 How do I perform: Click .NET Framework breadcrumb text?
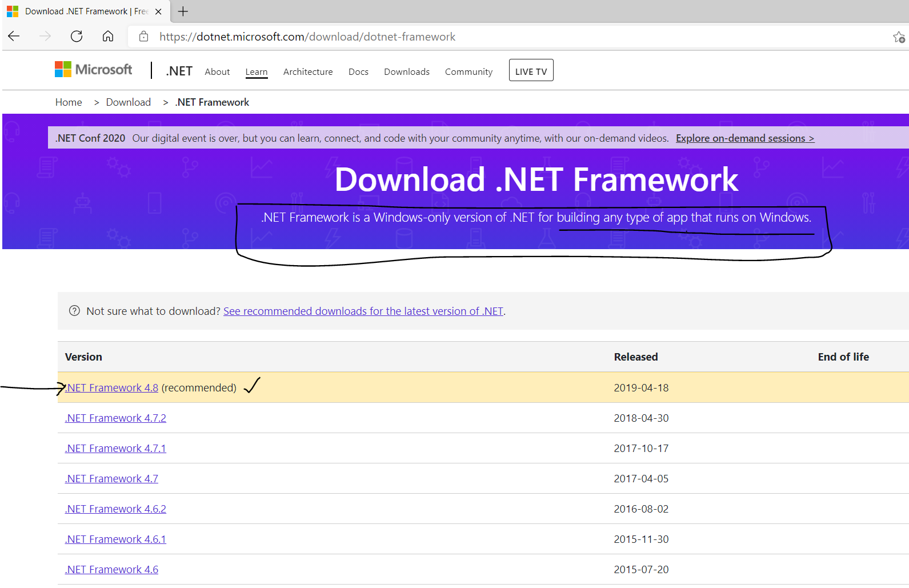click(212, 102)
